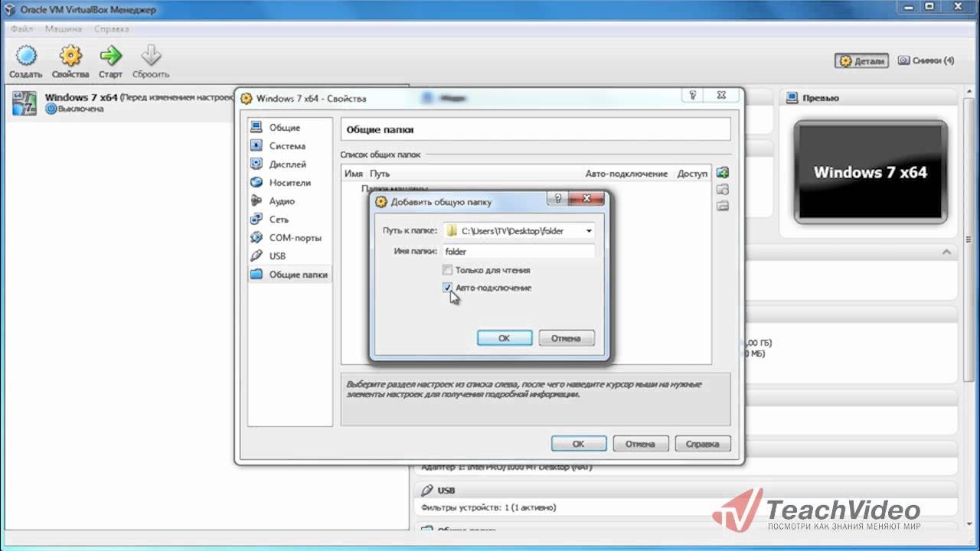
Task: Click Сеть icon in settings sidebar
Action: click(x=256, y=219)
